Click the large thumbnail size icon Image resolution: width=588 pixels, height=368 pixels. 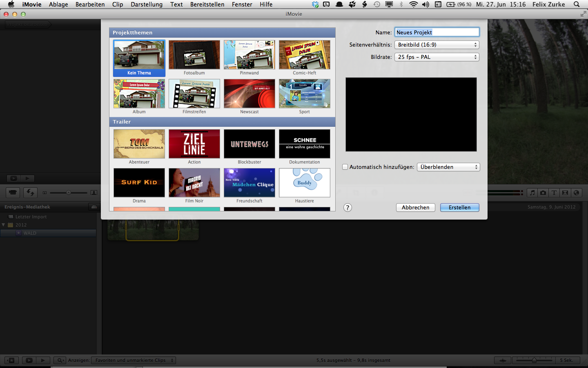point(94,193)
